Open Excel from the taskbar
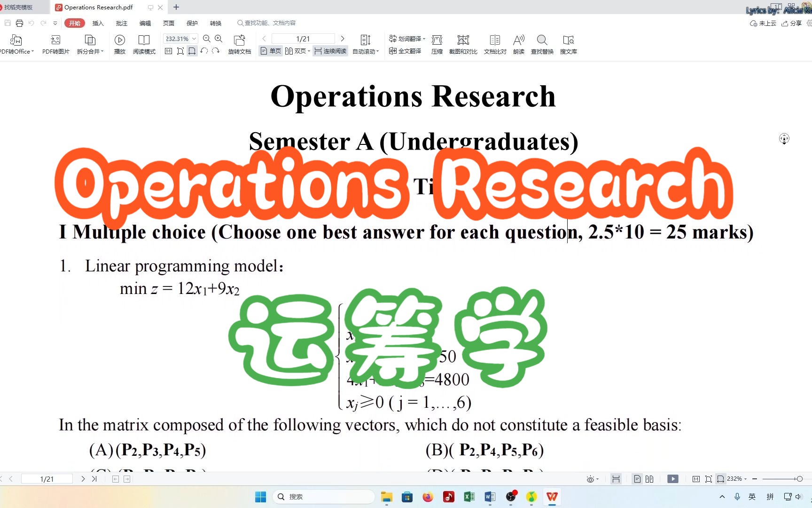Image resolution: width=812 pixels, height=508 pixels. click(469, 497)
